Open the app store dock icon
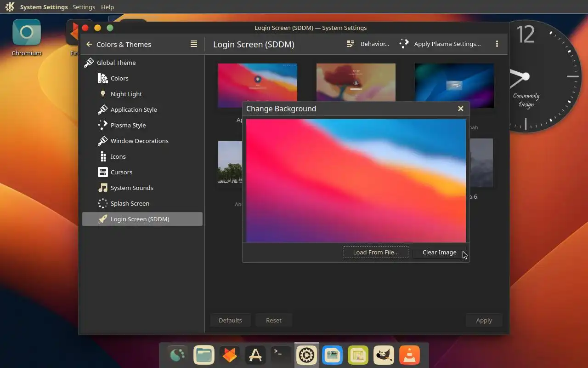 [x=255, y=355]
